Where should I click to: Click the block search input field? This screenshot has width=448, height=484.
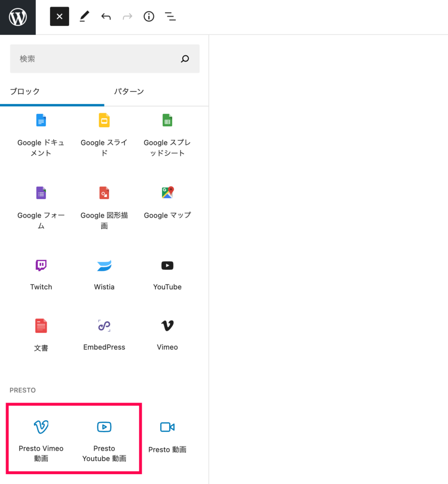(95, 59)
